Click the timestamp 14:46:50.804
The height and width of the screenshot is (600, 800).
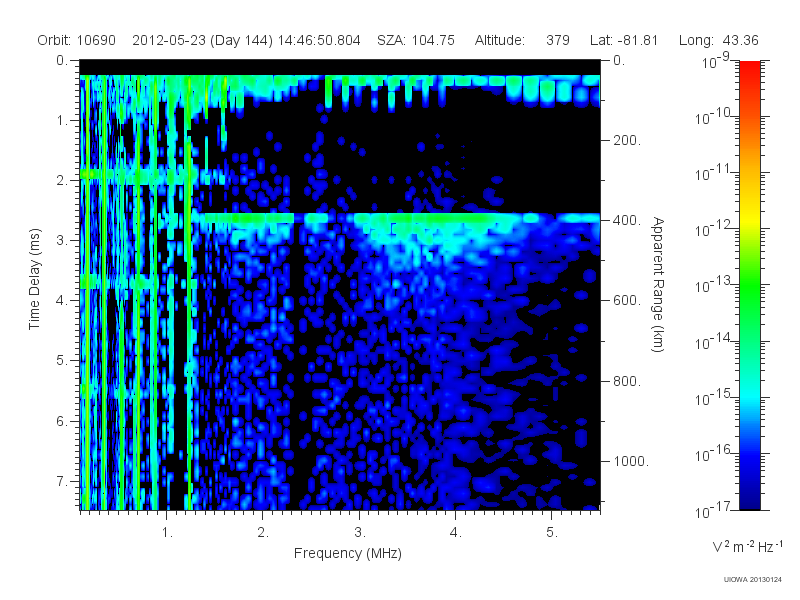point(319,40)
